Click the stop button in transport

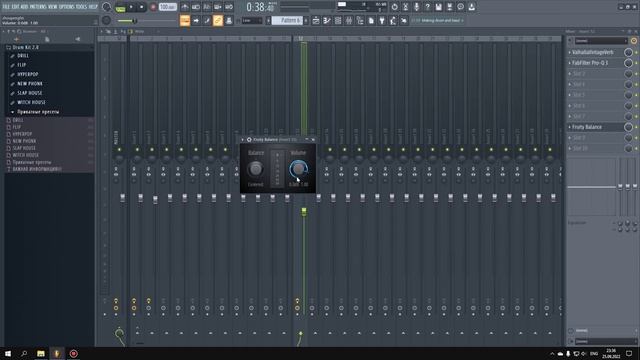(x=142, y=7)
